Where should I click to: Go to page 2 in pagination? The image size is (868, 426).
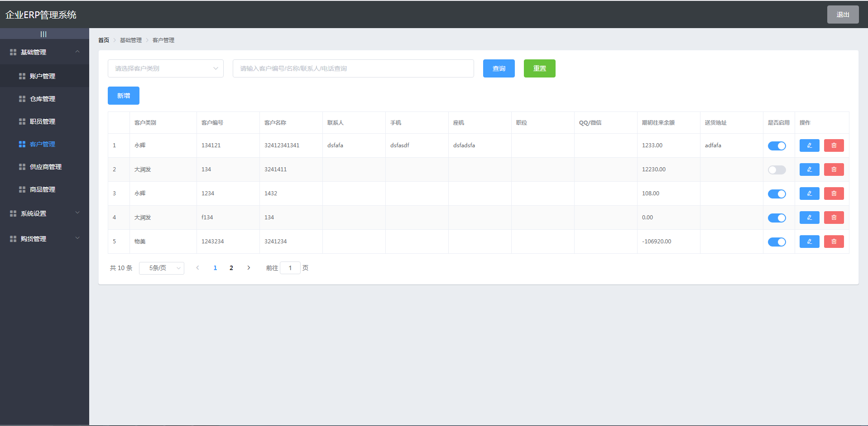(x=231, y=268)
